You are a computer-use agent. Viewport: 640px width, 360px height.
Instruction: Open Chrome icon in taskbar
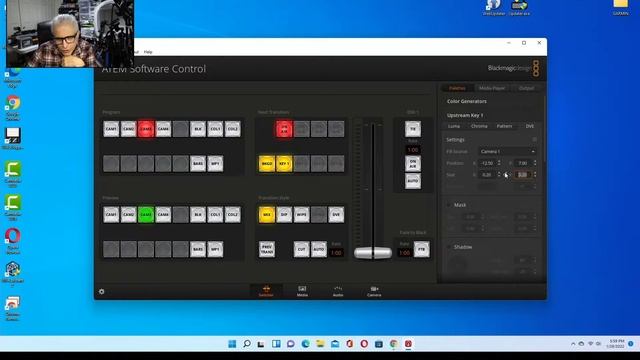(x=393, y=344)
